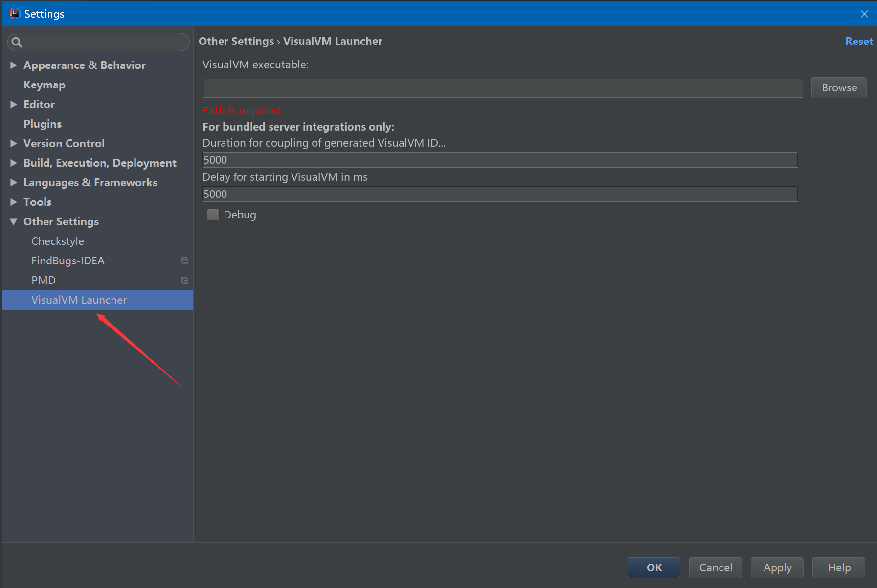The width and height of the screenshot is (877, 588).
Task: Select Version Control category label
Action: 64,143
